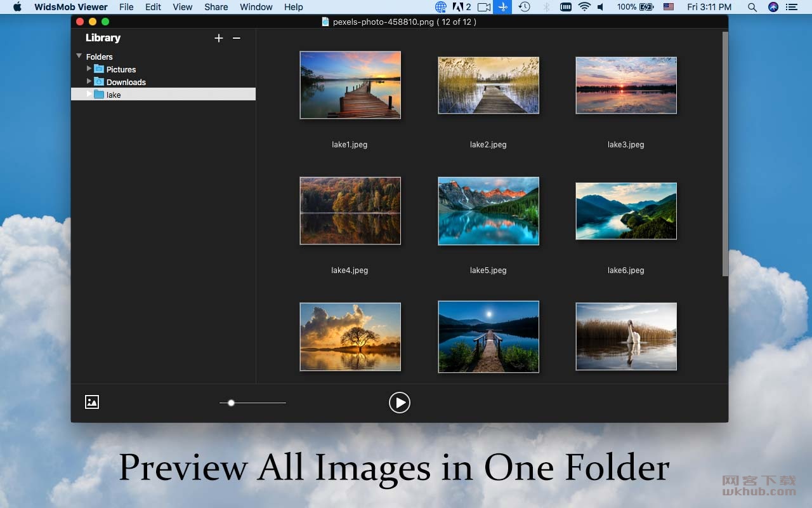Expand the lake folder
The width and height of the screenshot is (812, 508).
[x=89, y=94]
